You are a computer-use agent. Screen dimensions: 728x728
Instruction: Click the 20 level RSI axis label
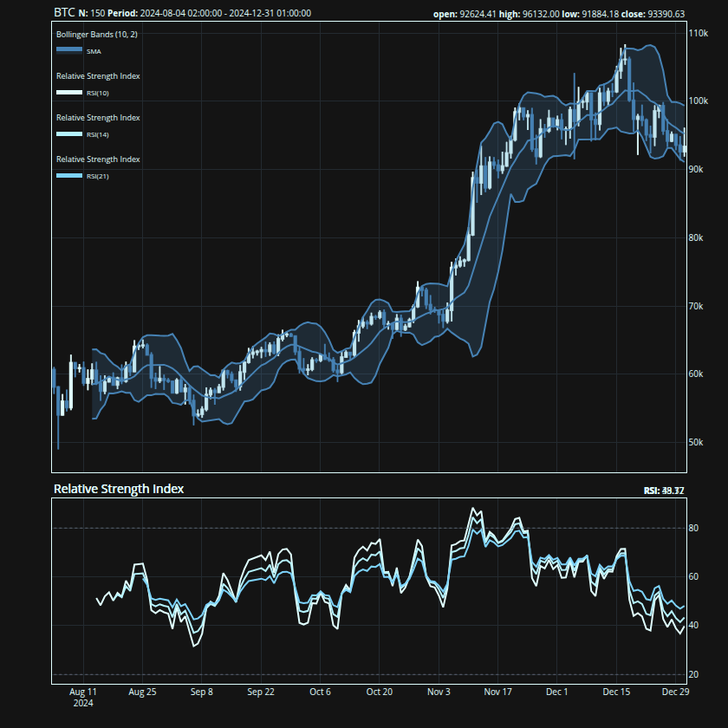[694, 674]
